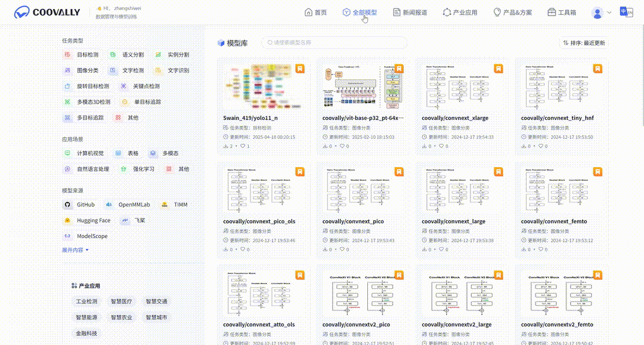This screenshot has width=644, height=345.
Task: Switch language with the 中/EN icon
Action: point(626,11)
